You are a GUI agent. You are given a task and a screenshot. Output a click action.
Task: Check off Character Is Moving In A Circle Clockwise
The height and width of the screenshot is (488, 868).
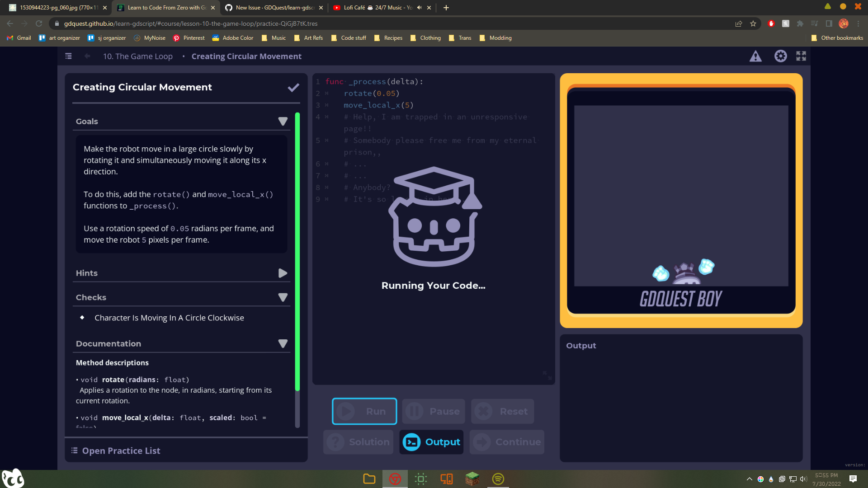click(x=82, y=318)
